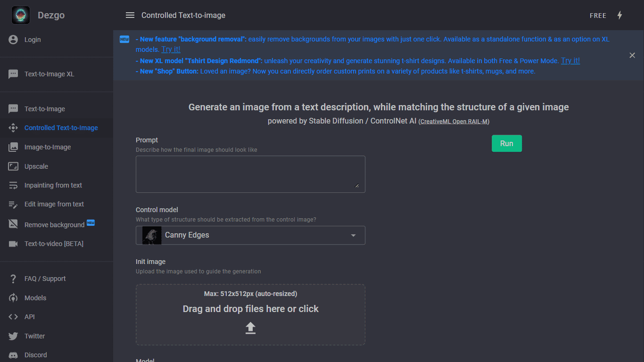Follow the Tshirt Design Redmond Try it! link
This screenshot has height=362, width=644.
pyautogui.click(x=570, y=61)
